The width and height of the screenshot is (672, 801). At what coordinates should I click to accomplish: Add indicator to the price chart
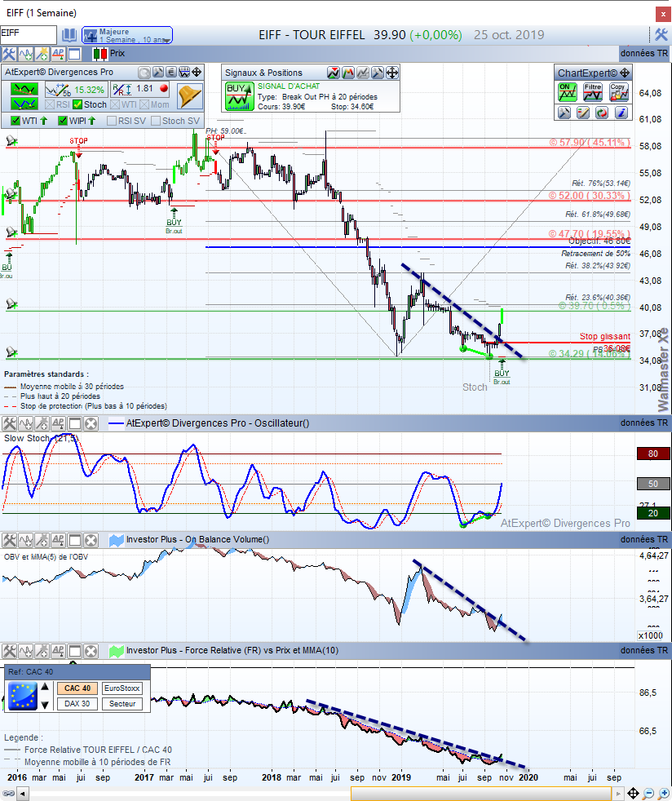25,54
